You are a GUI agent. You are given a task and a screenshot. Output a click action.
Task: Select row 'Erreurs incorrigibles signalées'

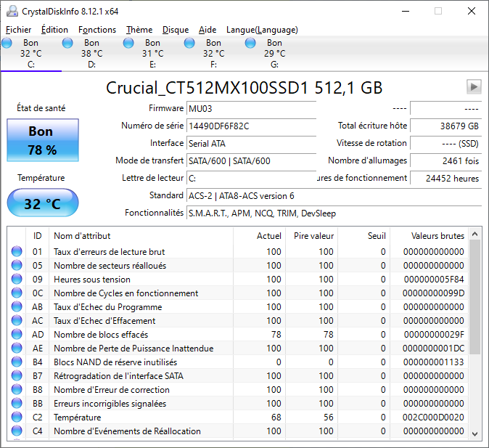tap(238, 404)
